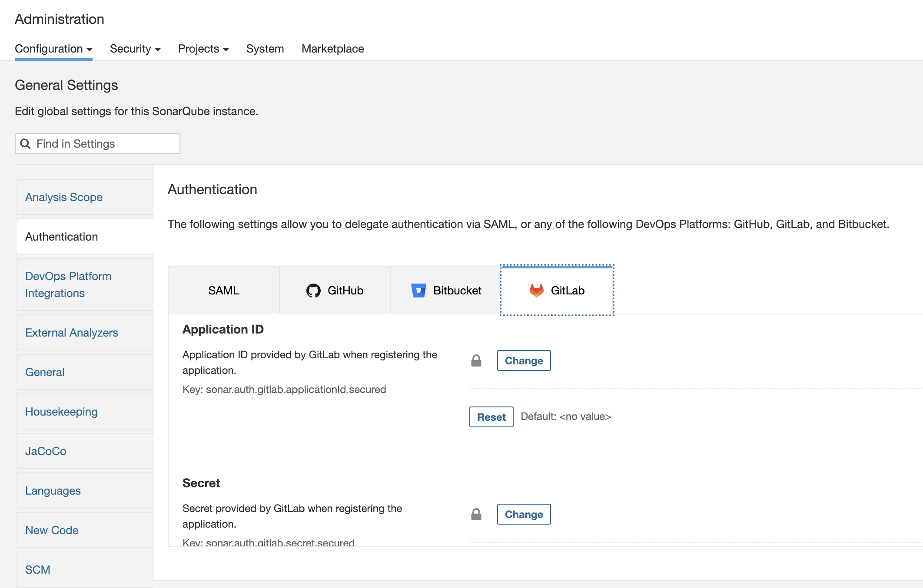
Task: Click the GitHub octocat icon
Action: coord(313,291)
